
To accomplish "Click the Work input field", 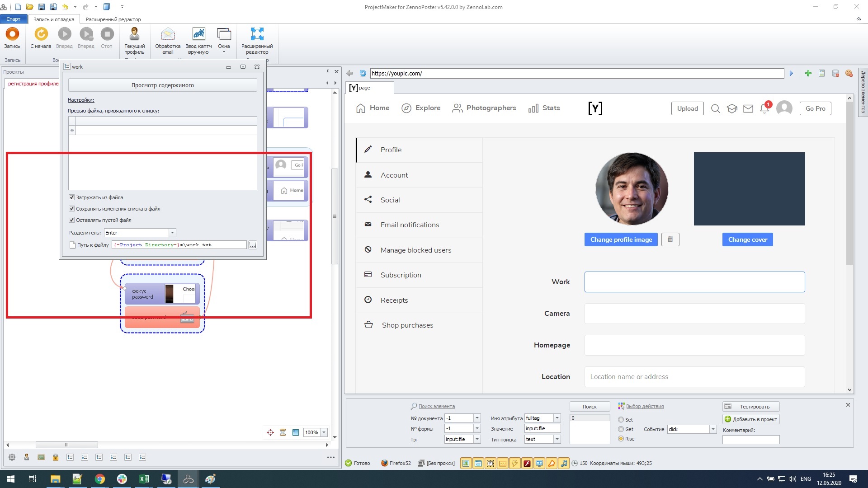I will coord(694,282).
